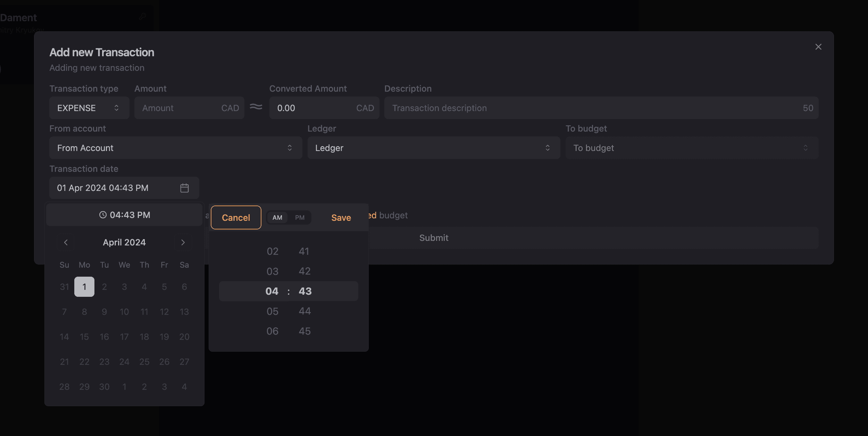Switch time period to PM
The height and width of the screenshot is (436, 868).
pyautogui.click(x=300, y=217)
